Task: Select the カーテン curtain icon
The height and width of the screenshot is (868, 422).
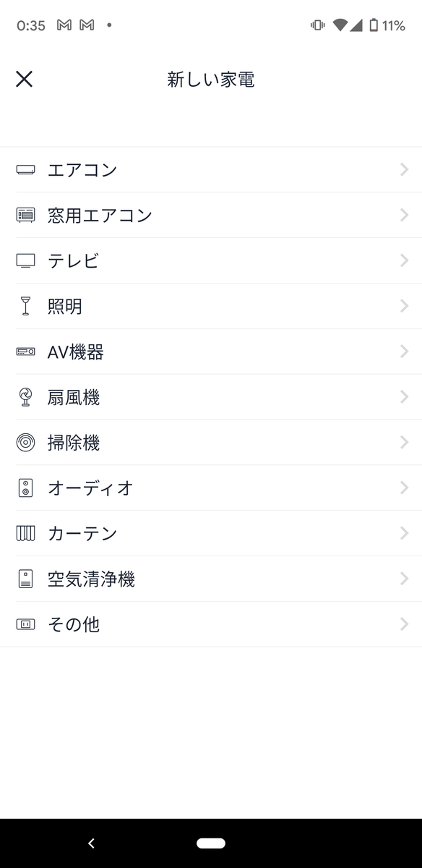Action: coord(26,533)
